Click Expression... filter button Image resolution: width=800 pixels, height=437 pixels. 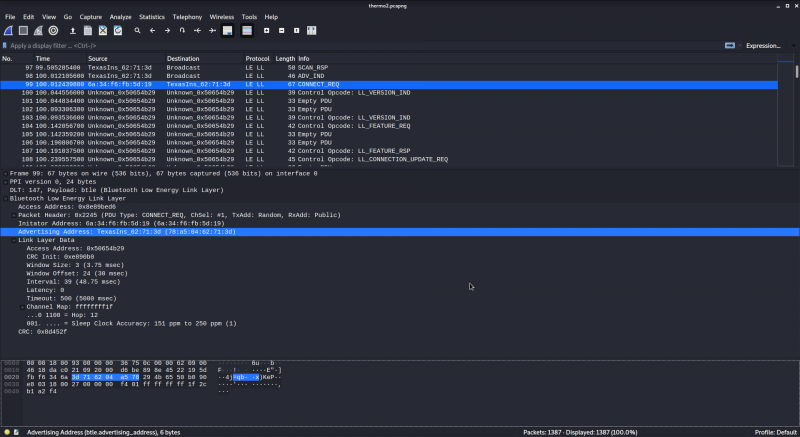click(x=763, y=45)
